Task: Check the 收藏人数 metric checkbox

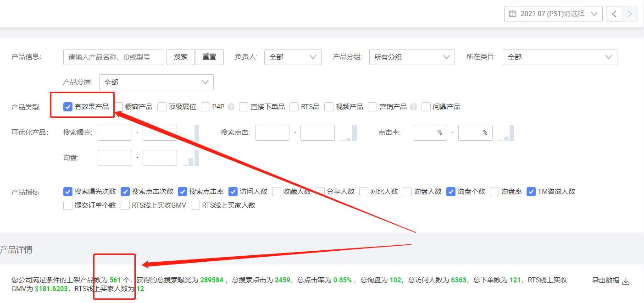Action: [277, 192]
